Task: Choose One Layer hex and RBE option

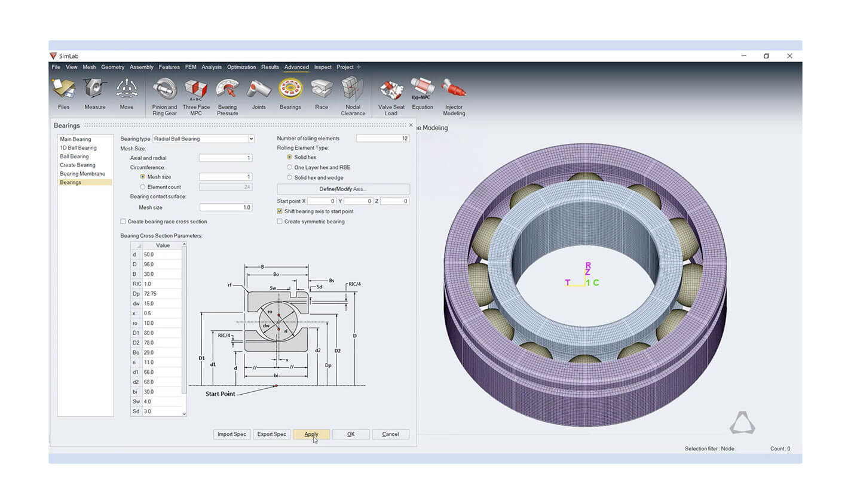Action: point(290,167)
